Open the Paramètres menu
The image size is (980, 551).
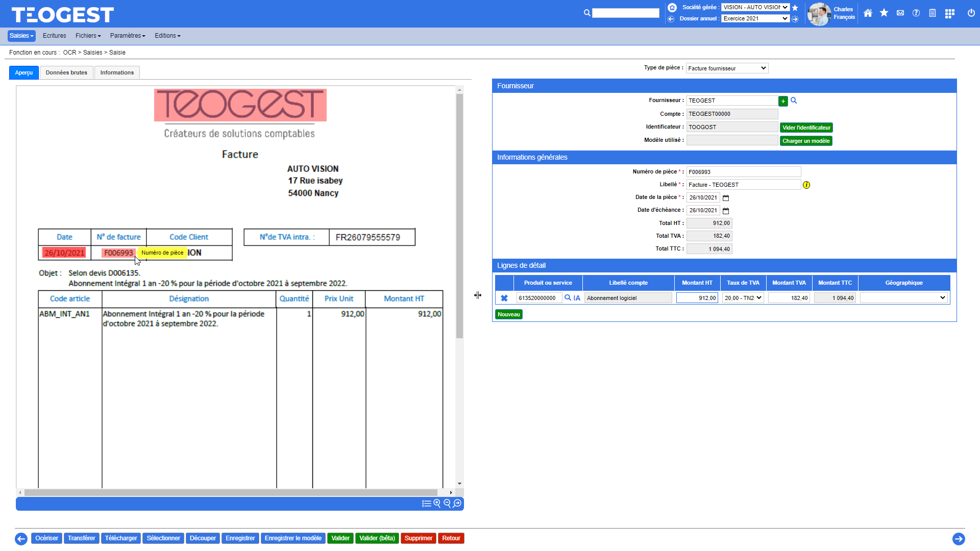point(127,36)
